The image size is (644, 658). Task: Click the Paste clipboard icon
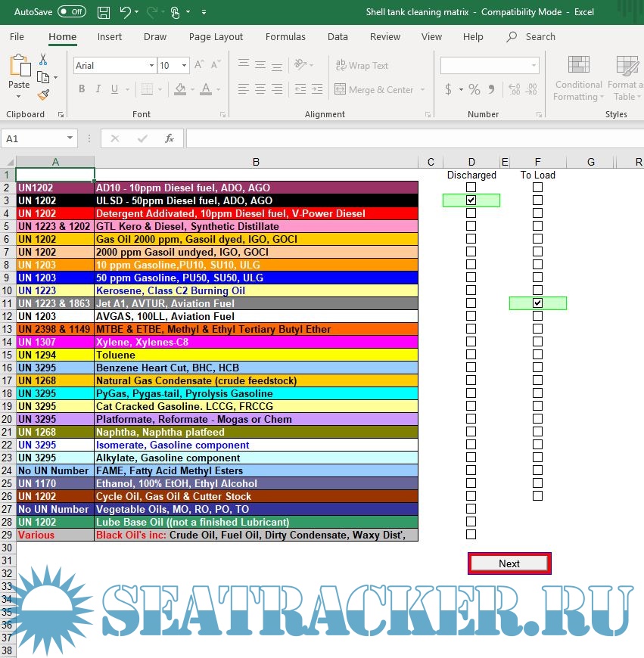coord(19,67)
